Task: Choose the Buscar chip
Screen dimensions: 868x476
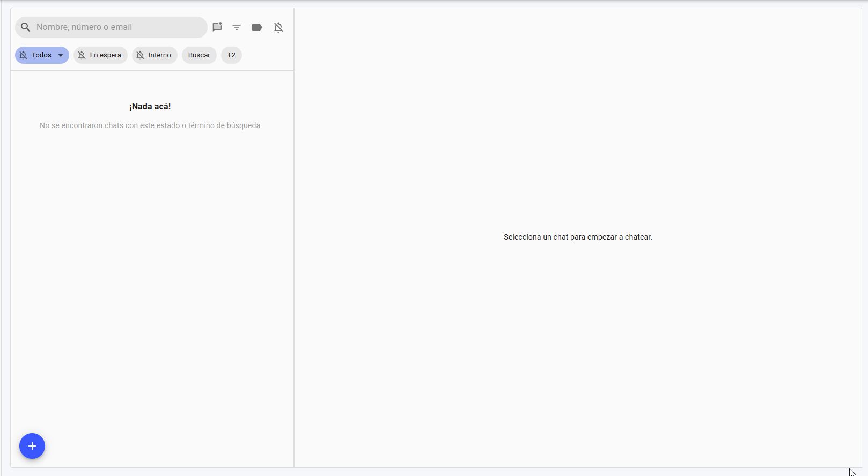Action: click(x=199, y=55)
